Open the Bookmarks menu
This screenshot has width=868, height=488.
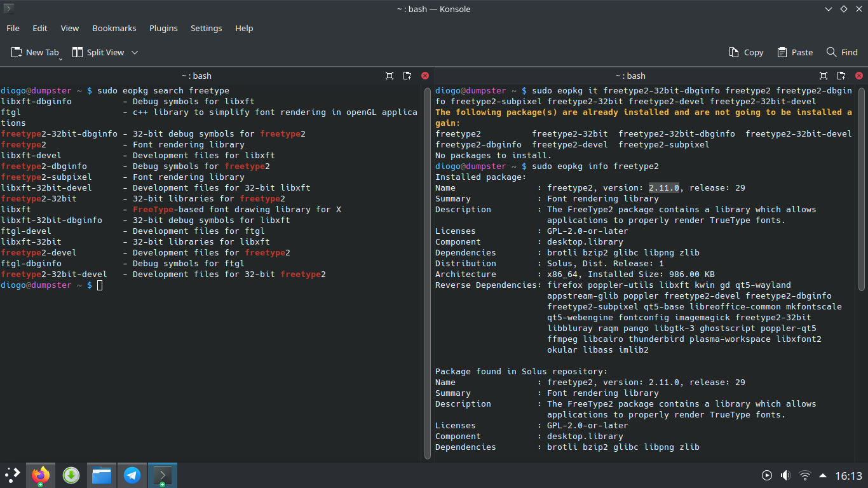(114, 28)
